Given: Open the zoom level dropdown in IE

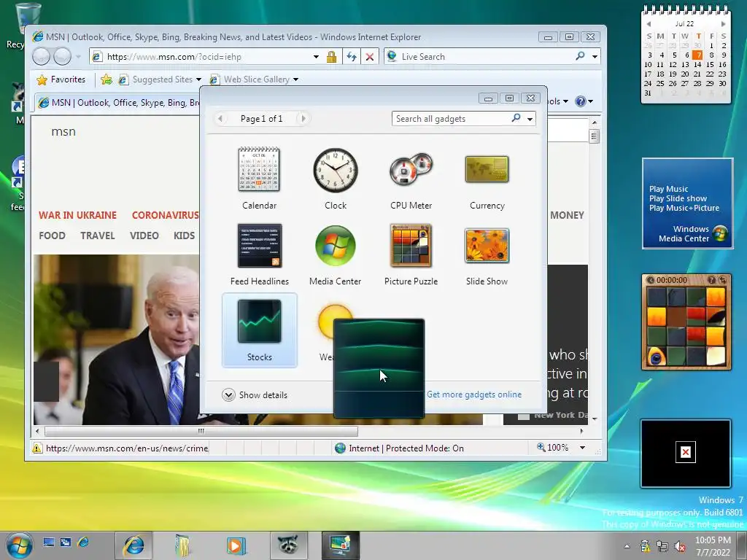Looking at the screenshot, I should click(x=582, y=448).
